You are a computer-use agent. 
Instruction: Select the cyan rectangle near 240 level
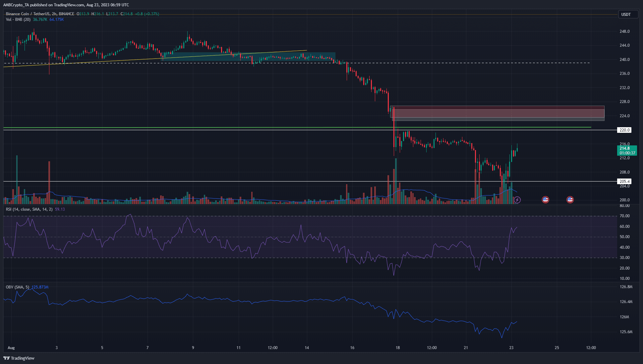point(249,56)
